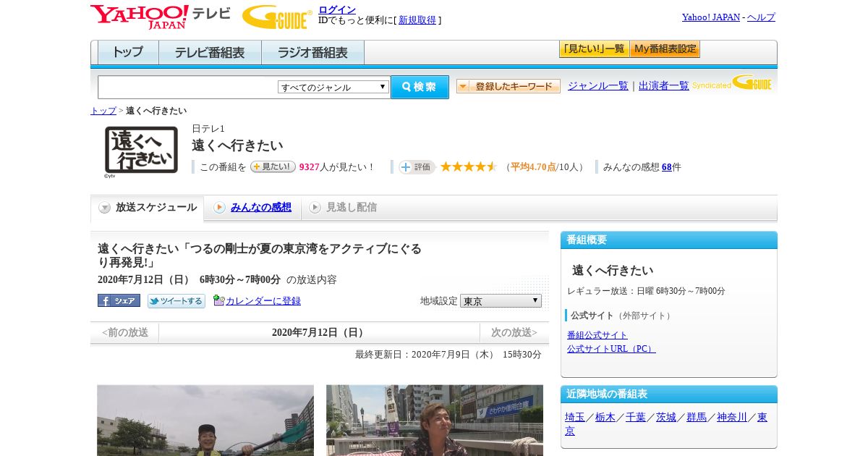This screenshot has height=456, width=868.
Task: Click the 番組概要 panel header
Action: tap(669, 240)
